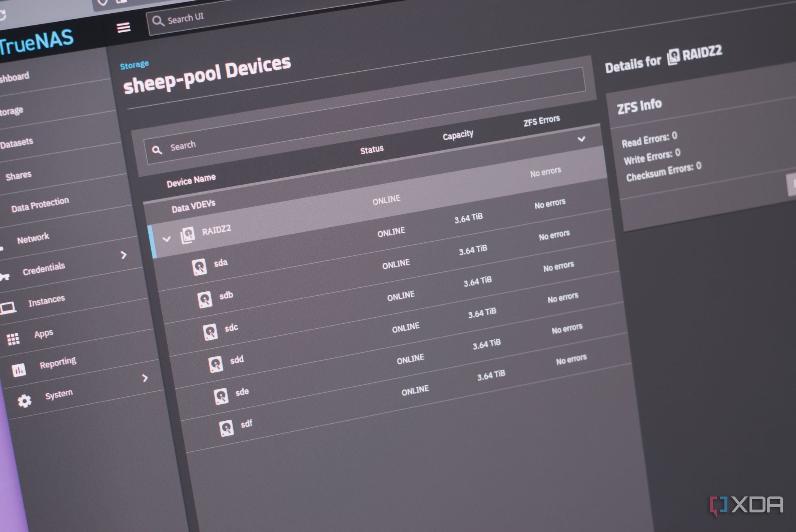Navigate to Network settings
Viewport: 796px width, 532px height.
[x=33, y=238]
